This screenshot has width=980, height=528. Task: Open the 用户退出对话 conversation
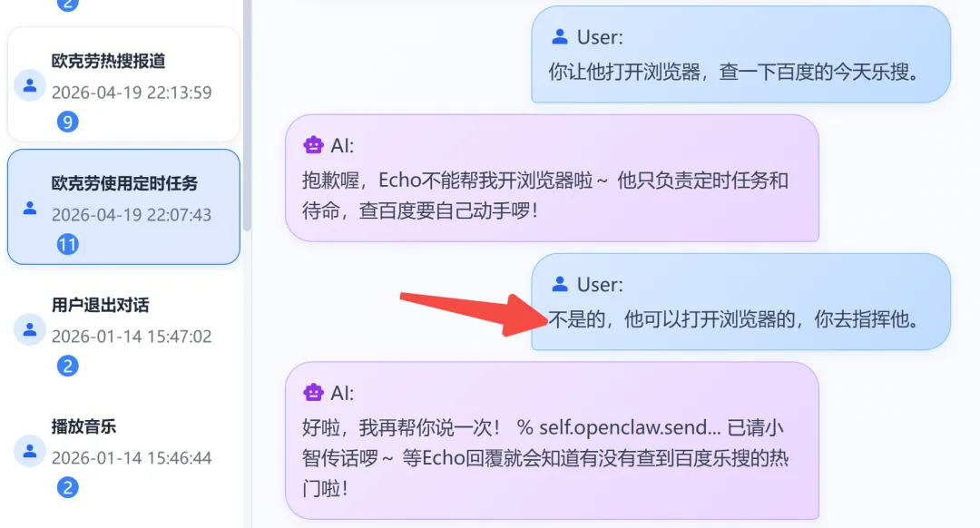coord(123,328)
